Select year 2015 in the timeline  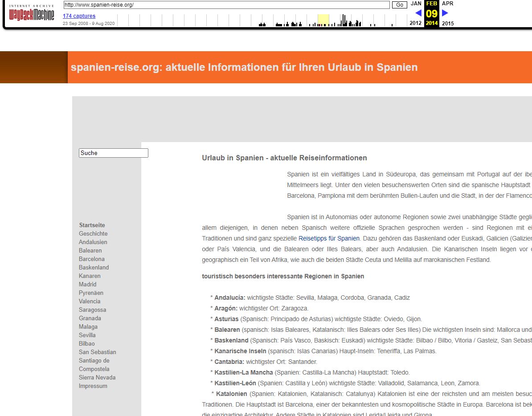(x=448, y=23)
